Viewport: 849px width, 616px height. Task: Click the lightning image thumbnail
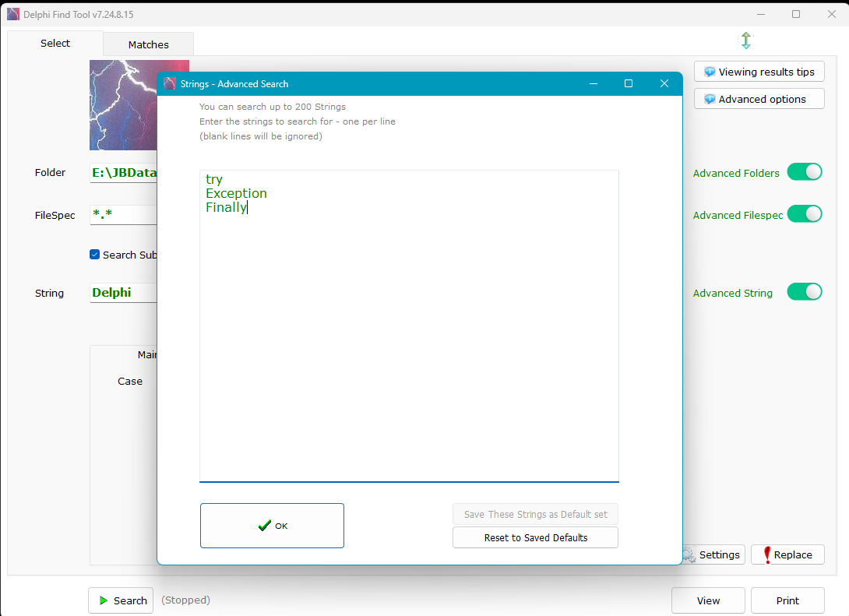pyautogui.click(x=123, y=105)
